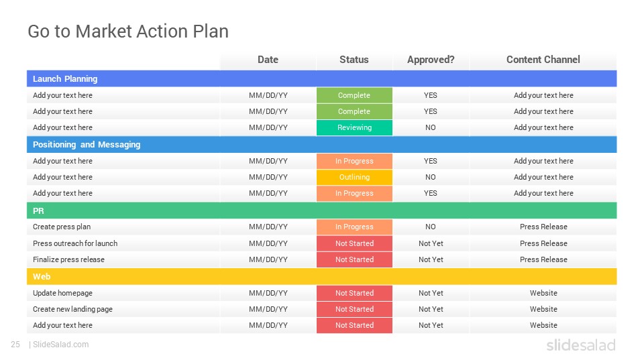Click the yellow Web section header
The height and width of the screenshot is (362, 644).
(x=321, y=277)
